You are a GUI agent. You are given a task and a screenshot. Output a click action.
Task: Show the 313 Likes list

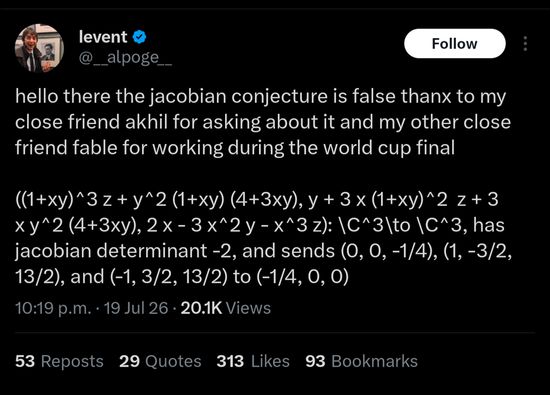[253, 361]
